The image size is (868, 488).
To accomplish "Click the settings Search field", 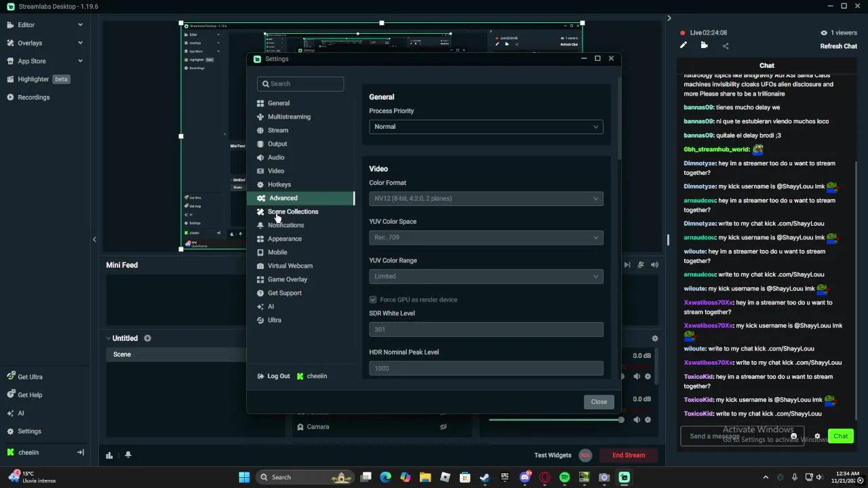I will point(300,84).
